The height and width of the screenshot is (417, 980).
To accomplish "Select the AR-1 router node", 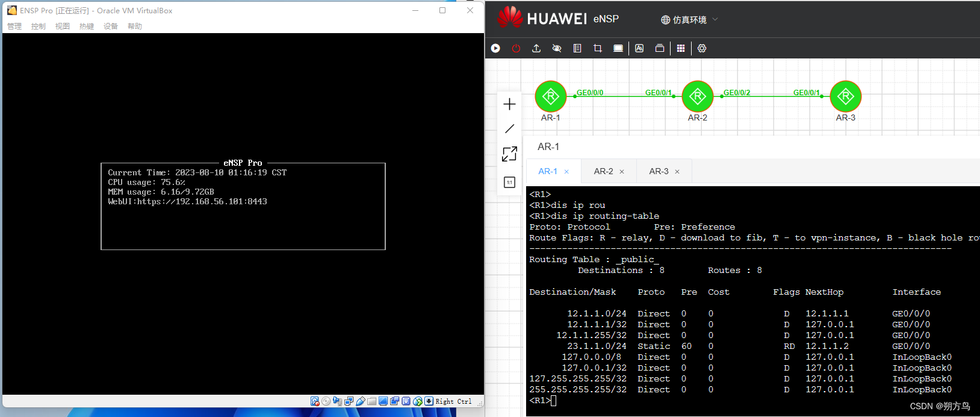I will tap(551, 96).
